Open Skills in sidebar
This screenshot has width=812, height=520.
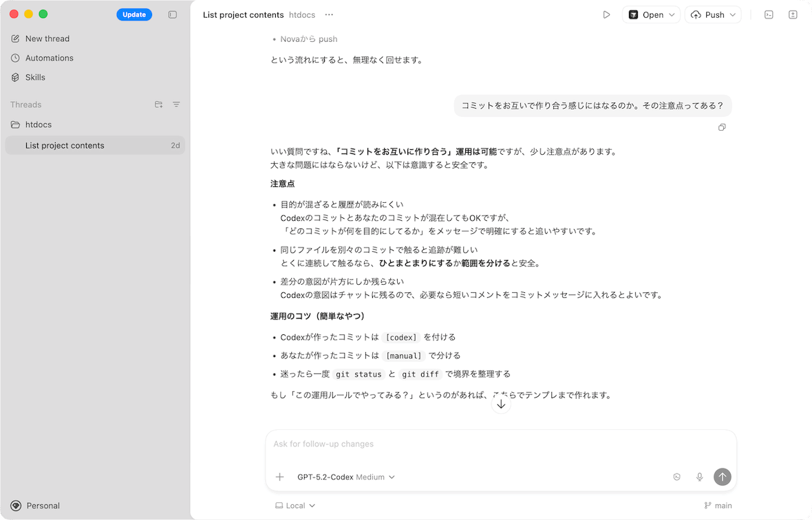pos(35,77)
